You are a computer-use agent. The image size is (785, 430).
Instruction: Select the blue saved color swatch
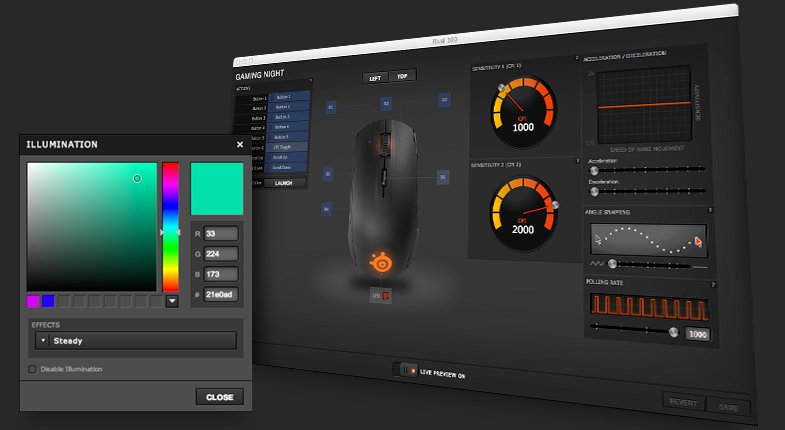[x=48, y=301]
